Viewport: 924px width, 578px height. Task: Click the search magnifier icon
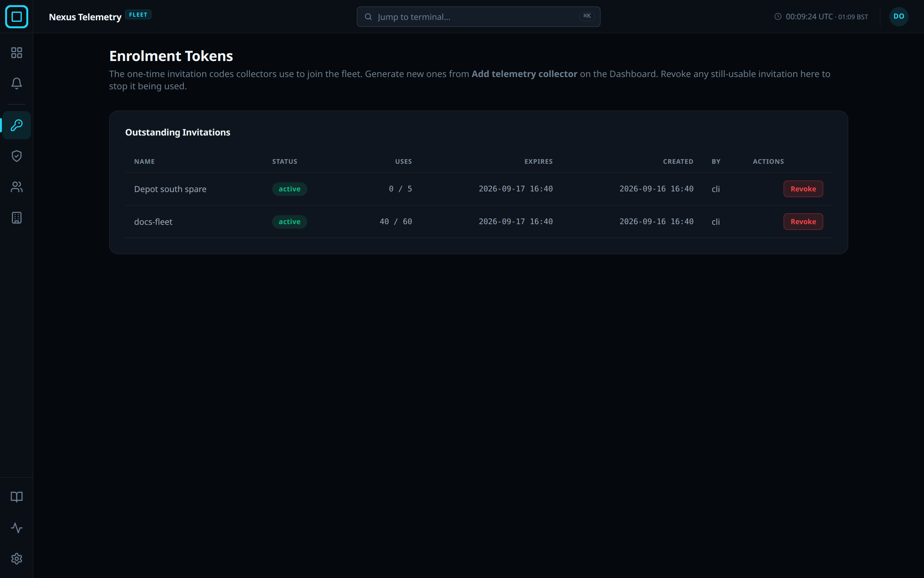click(368, 17)
